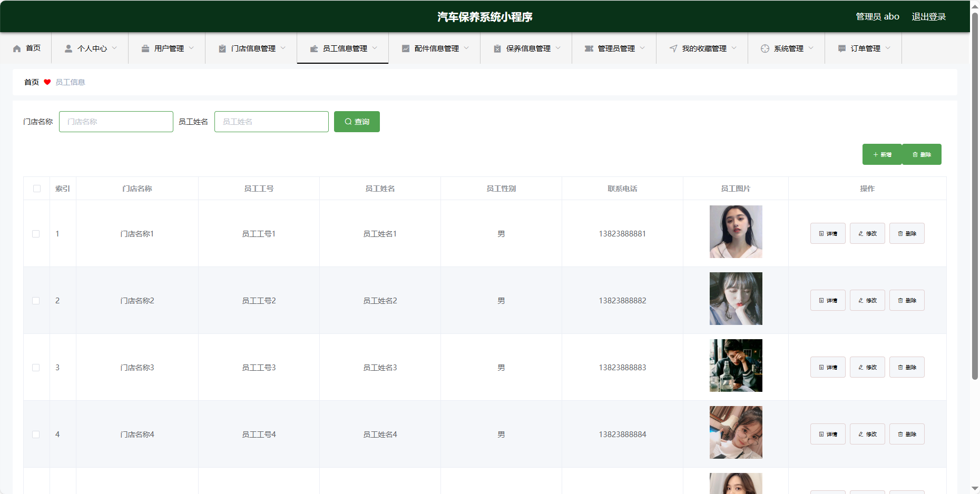
Task: Check the box for row 门店名称3
Action: 36,368
